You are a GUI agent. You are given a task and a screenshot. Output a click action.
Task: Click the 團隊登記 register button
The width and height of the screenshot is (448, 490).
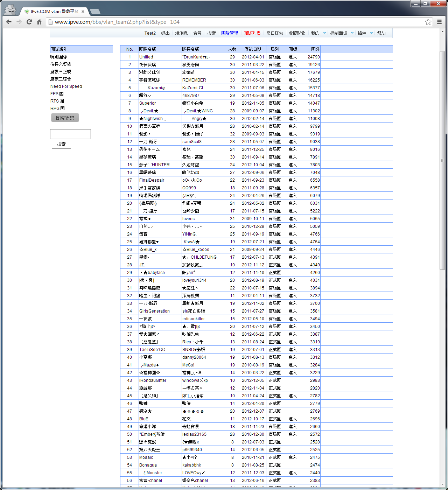pos(65,118)
